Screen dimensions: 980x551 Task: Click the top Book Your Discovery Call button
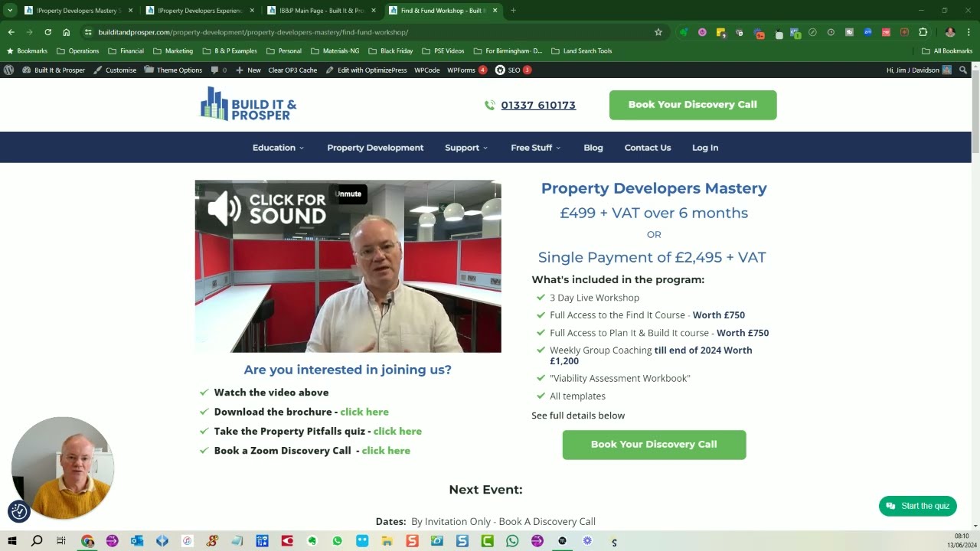coord(693,105)
